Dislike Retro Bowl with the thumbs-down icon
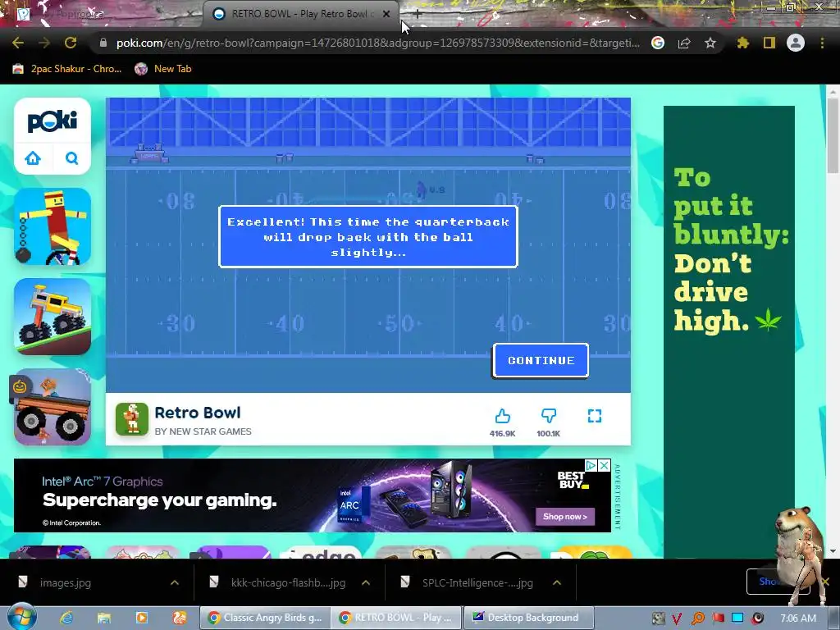 click(549, 416)
